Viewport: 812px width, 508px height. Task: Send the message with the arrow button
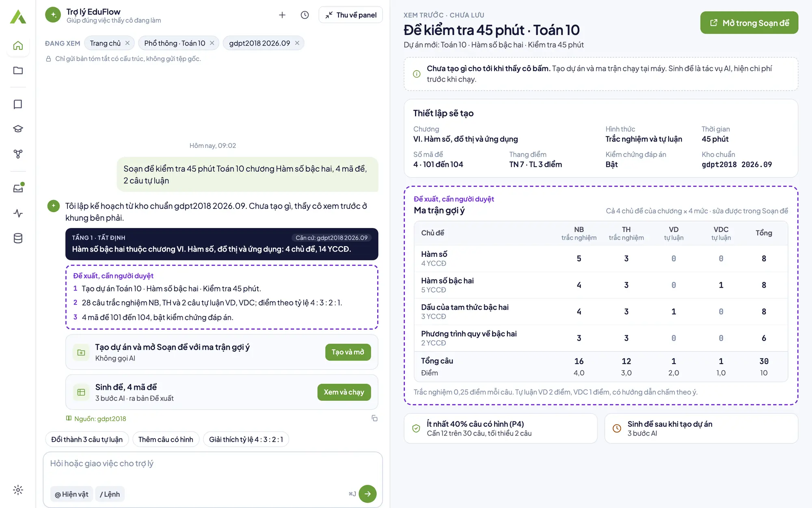pos(367,494)
